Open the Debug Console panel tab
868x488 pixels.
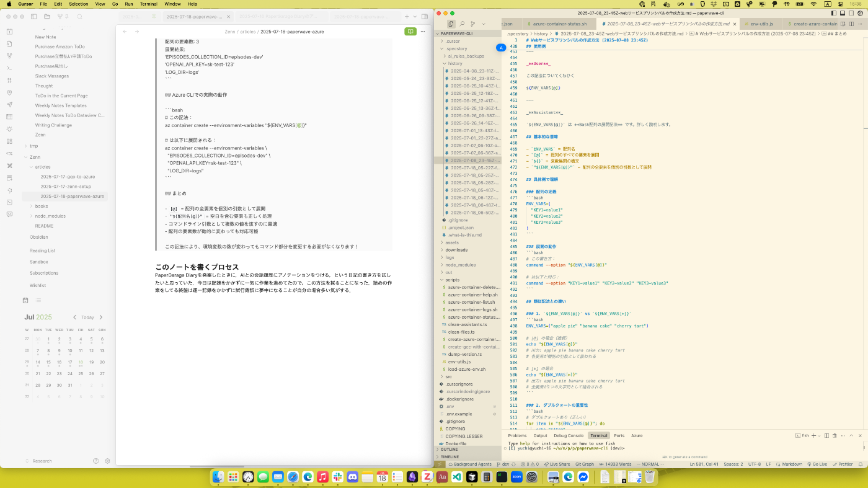(x=569, y=436)
